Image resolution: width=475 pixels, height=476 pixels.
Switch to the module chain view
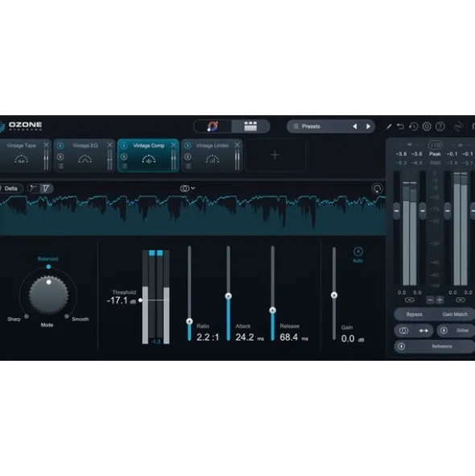[250, 126]
